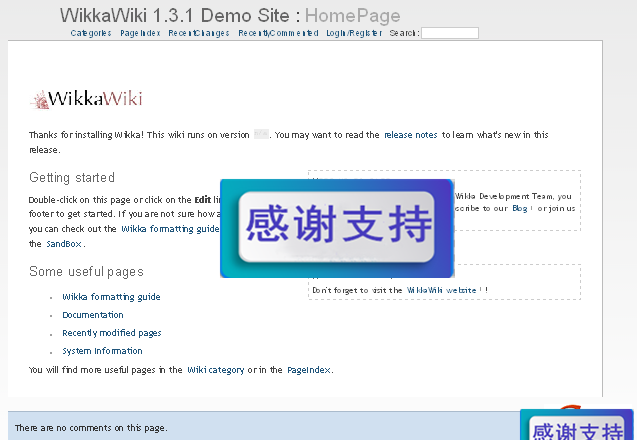Open Recently modified pages link
637x440 pixels.
tap(112, 333)
